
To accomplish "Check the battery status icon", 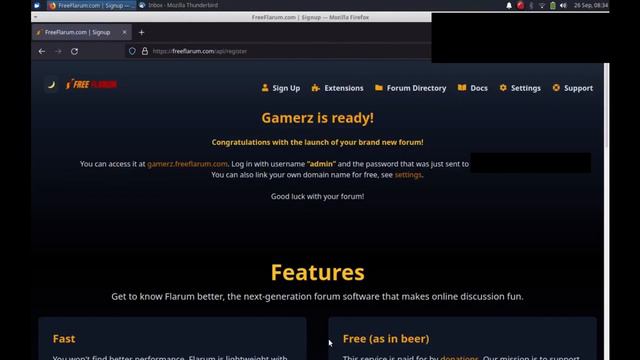I will tap(553, 5).
